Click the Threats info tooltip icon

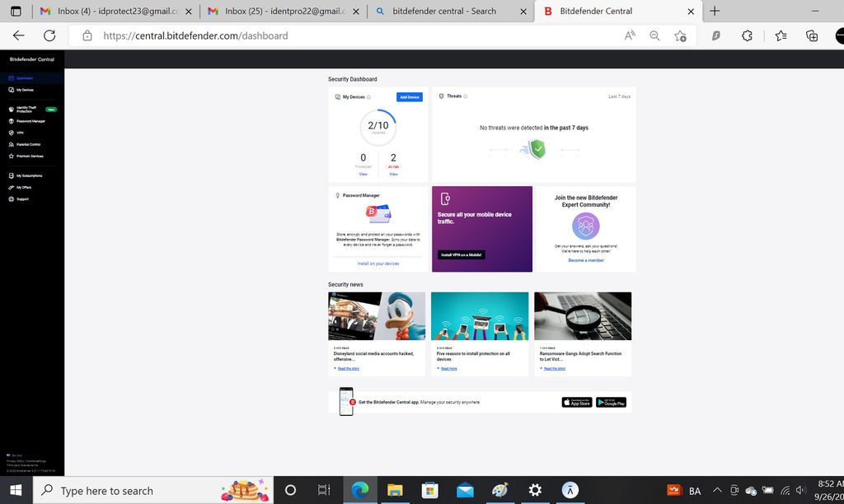point(464,96)
